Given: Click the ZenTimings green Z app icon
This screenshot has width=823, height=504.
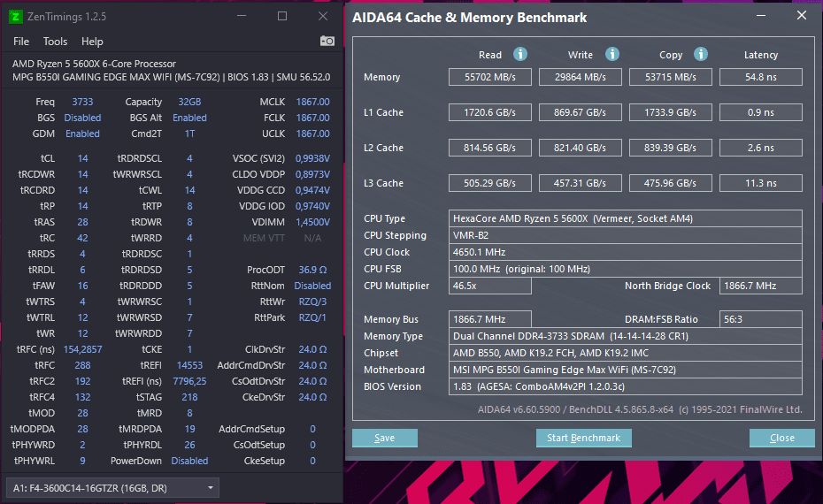Looking at the screenshot, I should [16, 17].
